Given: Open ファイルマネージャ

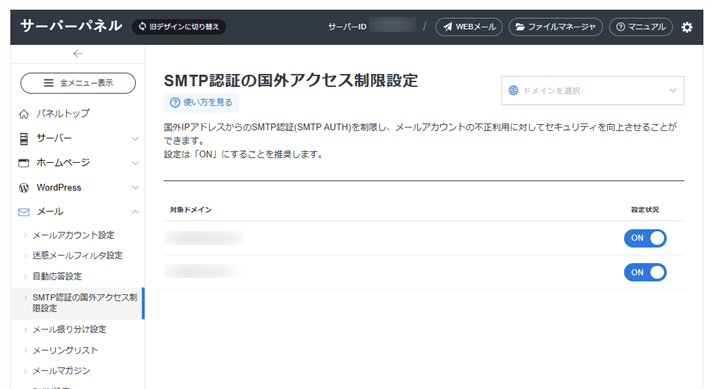Looking at the screenshot, I should point(556,27).
